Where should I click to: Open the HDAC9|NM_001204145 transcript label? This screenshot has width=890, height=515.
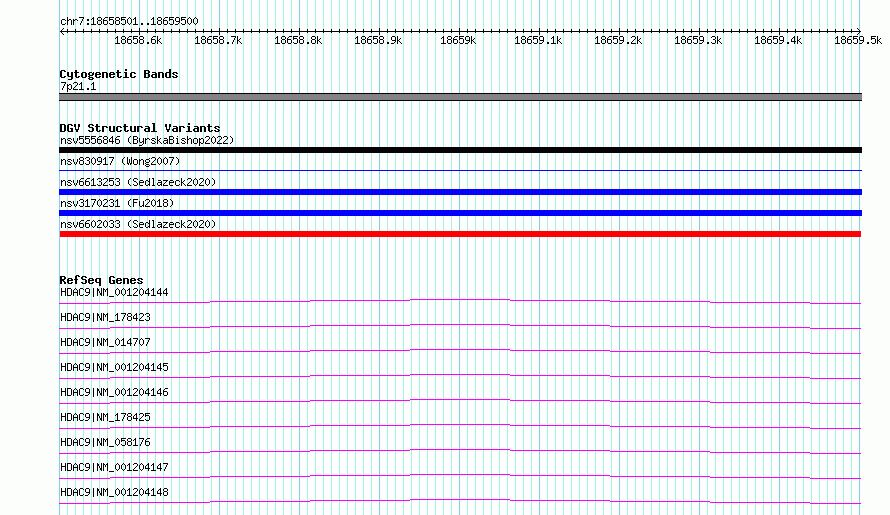pyautogui.click(x=114, y=367)
